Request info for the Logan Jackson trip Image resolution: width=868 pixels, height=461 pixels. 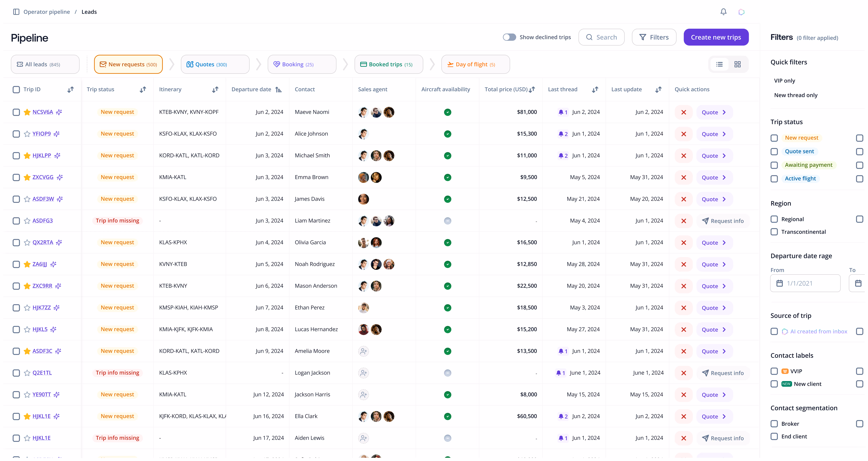(723, 373)
